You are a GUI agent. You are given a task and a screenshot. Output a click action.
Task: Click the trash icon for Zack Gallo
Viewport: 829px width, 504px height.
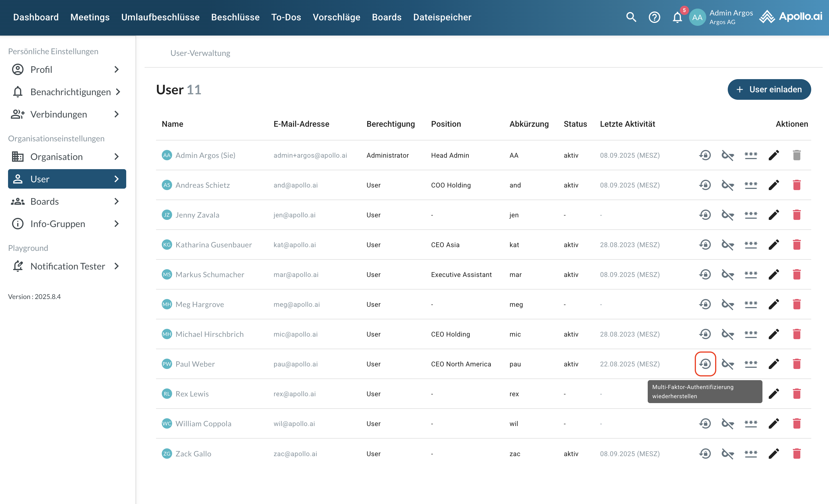[796, 454]
